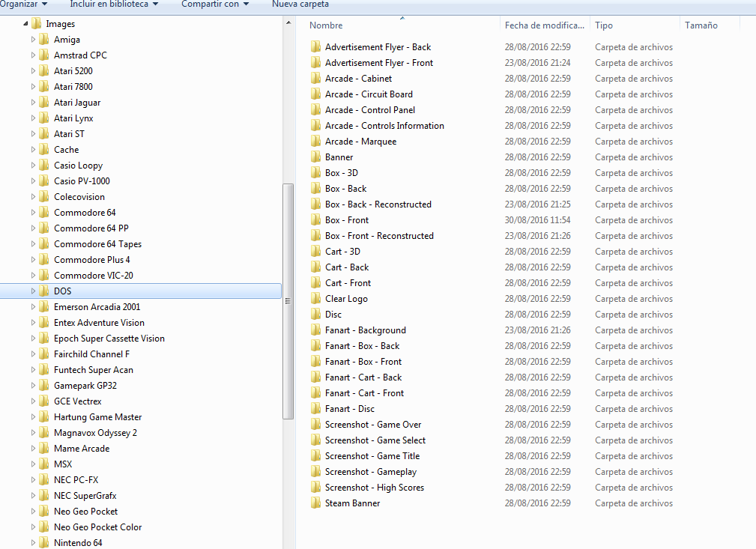This screenshot has height=549, width=756.
Task: Sort by the Tamaño column header
Action: tap(710, 25)
